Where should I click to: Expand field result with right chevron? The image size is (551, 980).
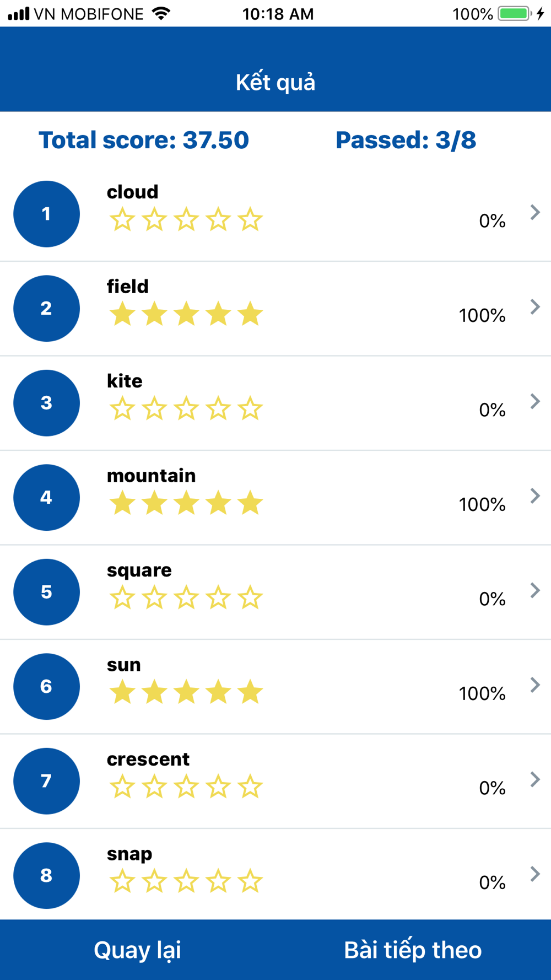coord(534,307)
